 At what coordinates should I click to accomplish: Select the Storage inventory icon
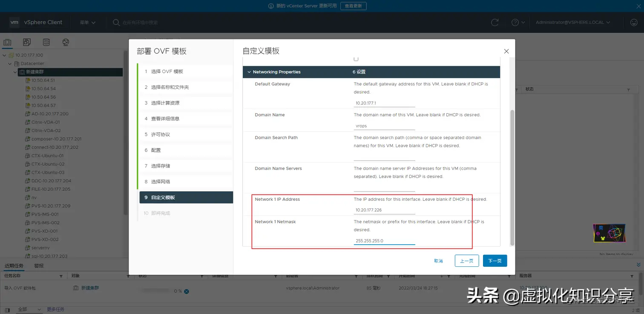point(46,42)
